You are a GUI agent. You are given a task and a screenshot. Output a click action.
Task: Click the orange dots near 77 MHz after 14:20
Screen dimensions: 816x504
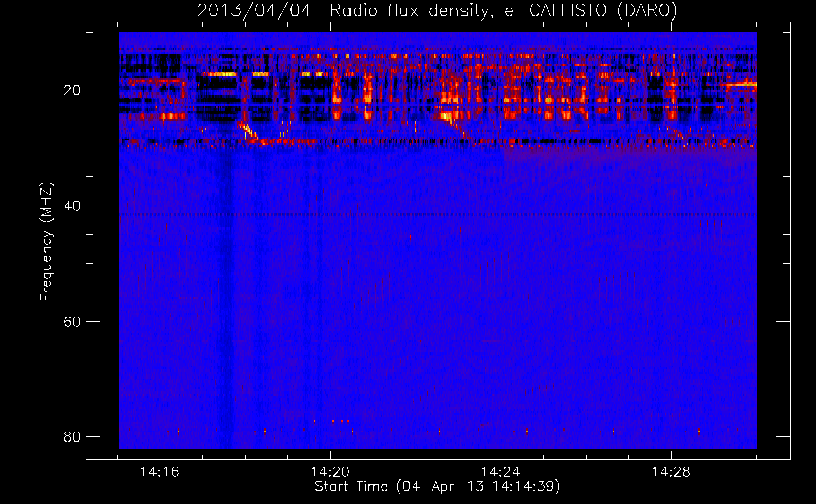340,421
